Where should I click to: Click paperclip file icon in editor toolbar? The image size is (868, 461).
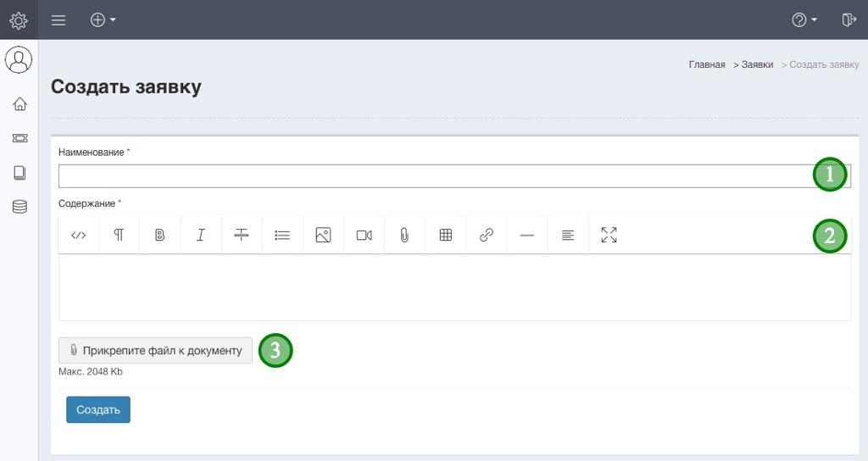404,236
